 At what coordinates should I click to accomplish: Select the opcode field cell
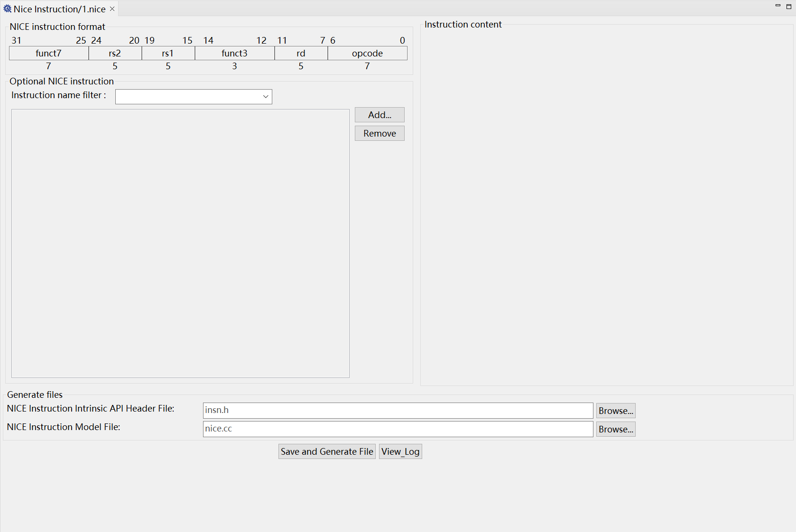click(x=368, y=53)
